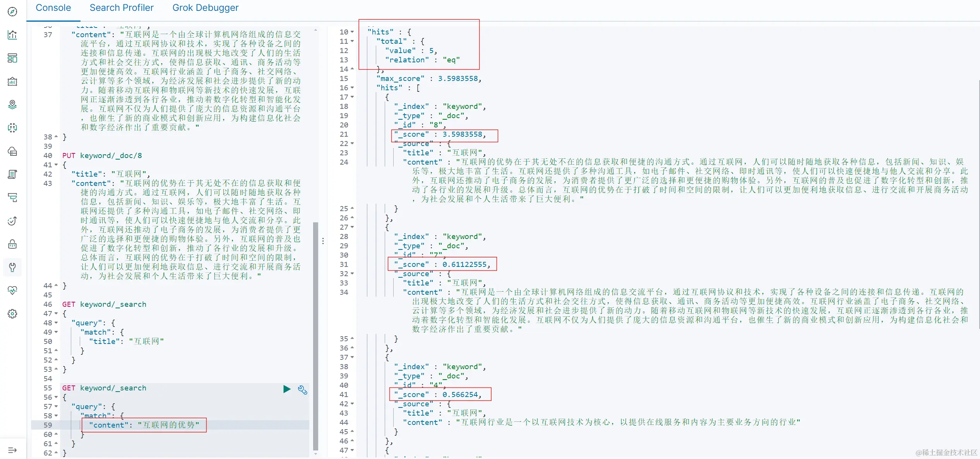Click the highlighted content match line 59

pyautogui.click(x=144, y=425)
